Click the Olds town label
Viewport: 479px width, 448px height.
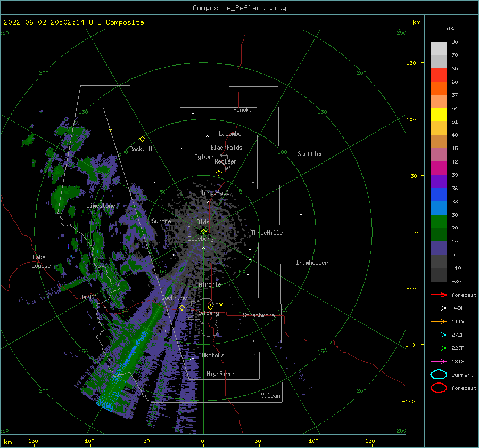[x=203, y=222]
